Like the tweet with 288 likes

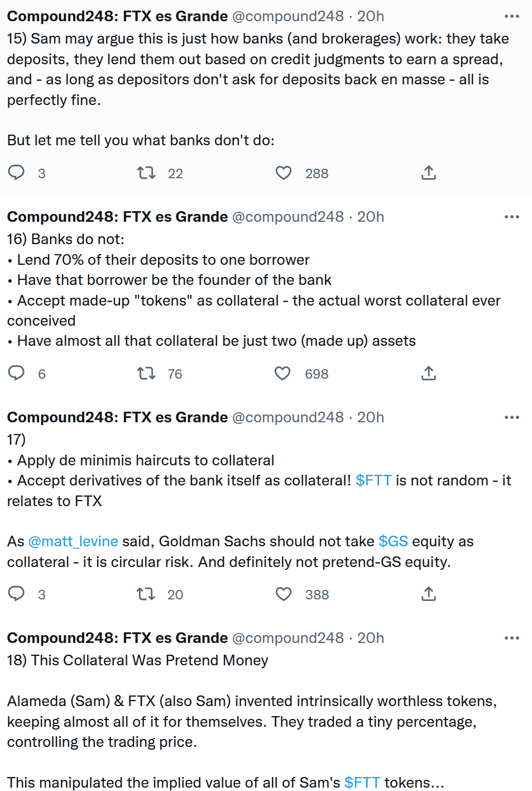tap(284, 173)
